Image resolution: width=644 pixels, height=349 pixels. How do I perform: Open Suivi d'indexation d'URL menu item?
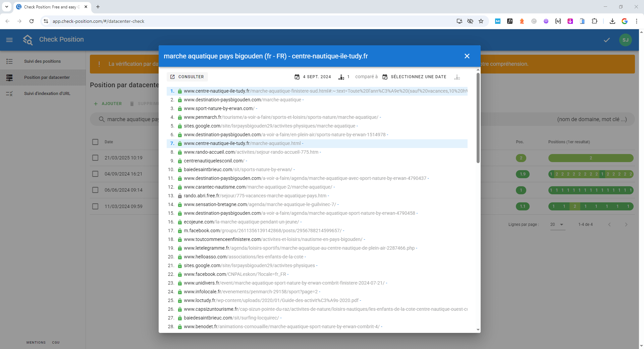click(x=47, y=94)
